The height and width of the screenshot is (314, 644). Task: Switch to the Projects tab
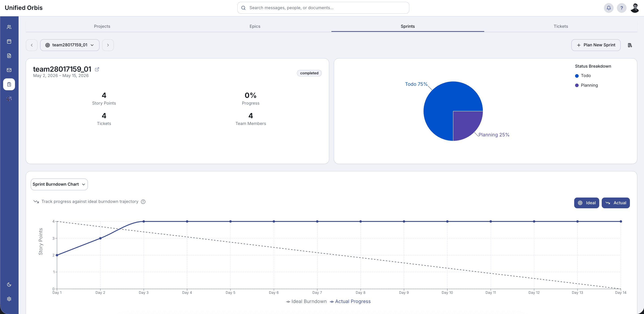coord(102,26)
